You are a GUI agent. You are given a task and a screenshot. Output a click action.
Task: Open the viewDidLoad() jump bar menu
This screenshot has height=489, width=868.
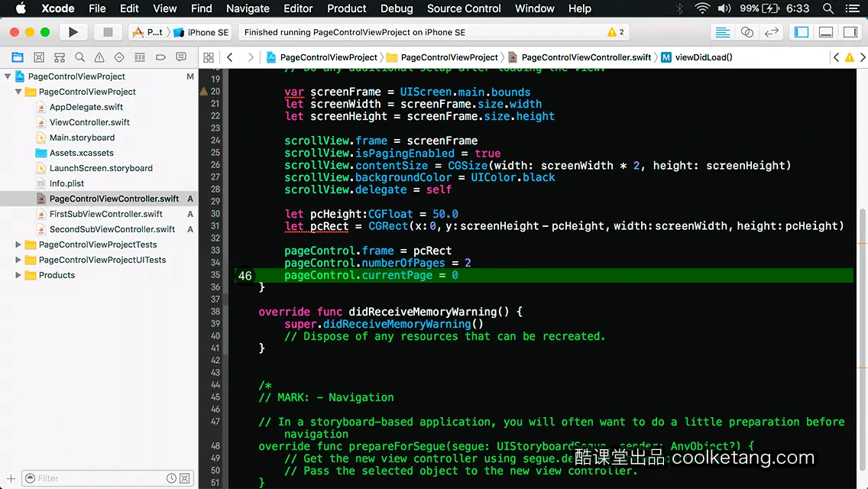click(x=697, y=57)
